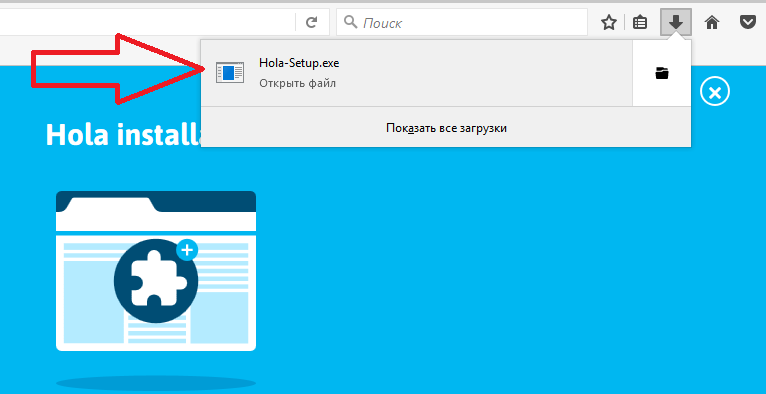Viewport: 766px width, 394px height.
Task: Save page to Pocket icon
Action: 747,22
